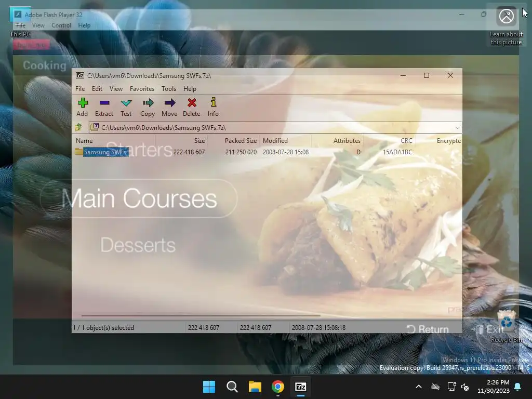Open network status tray icon

(x=451, y=387)
